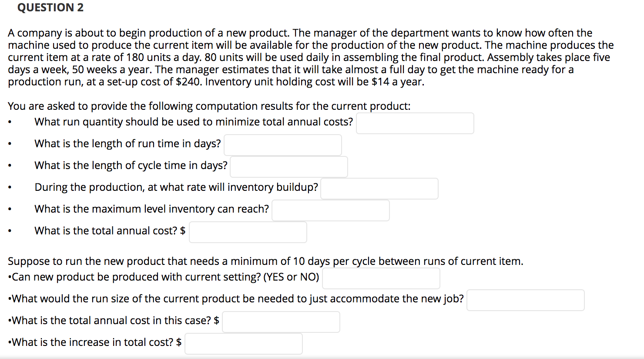Click the run size for new job field
Image resolution: width=644 pixels, height=359 pixels.
[525, 300]
